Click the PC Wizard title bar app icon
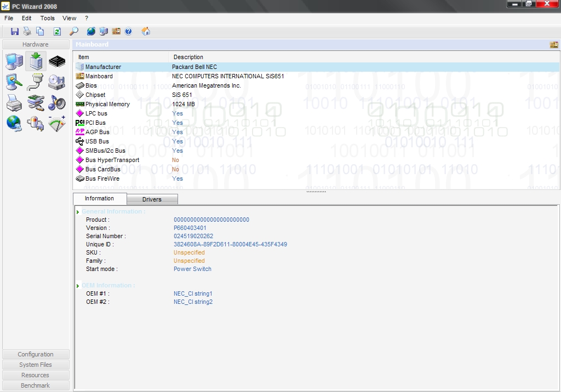Image resolution: width=561 pixels, height=392 pixels. coord(5,7)
